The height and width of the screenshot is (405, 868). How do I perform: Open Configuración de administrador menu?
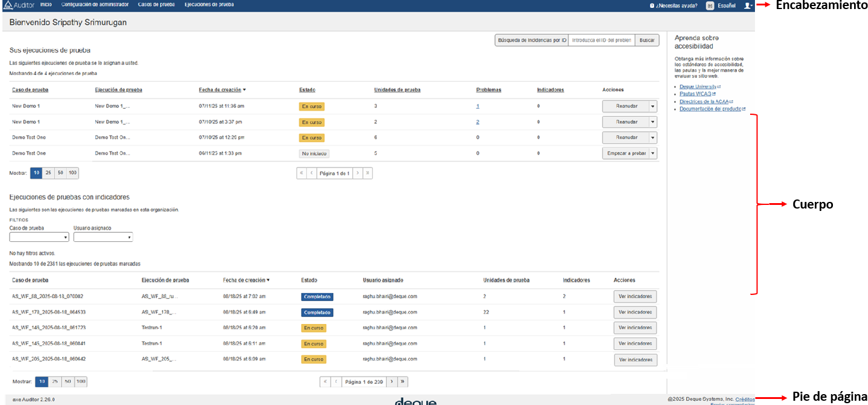pyautogui.click(x=95, y=5)
